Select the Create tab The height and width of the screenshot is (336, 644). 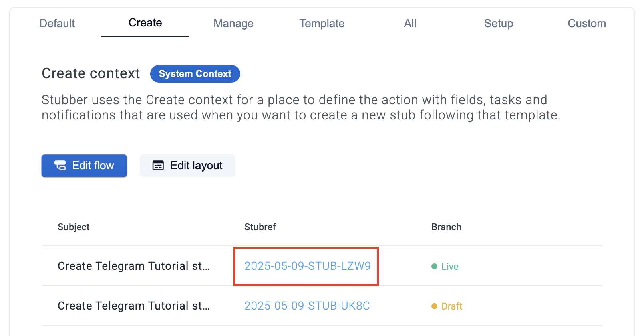(x=145, y=23)
